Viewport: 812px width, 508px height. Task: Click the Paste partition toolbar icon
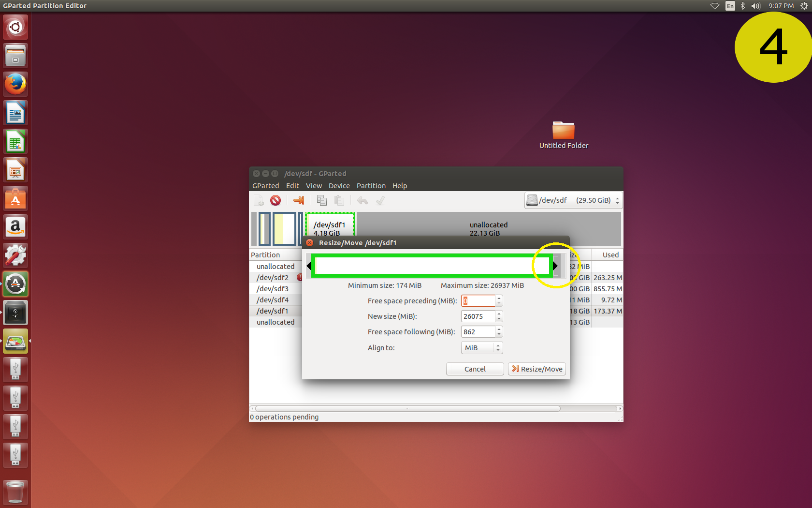[339, 200]
